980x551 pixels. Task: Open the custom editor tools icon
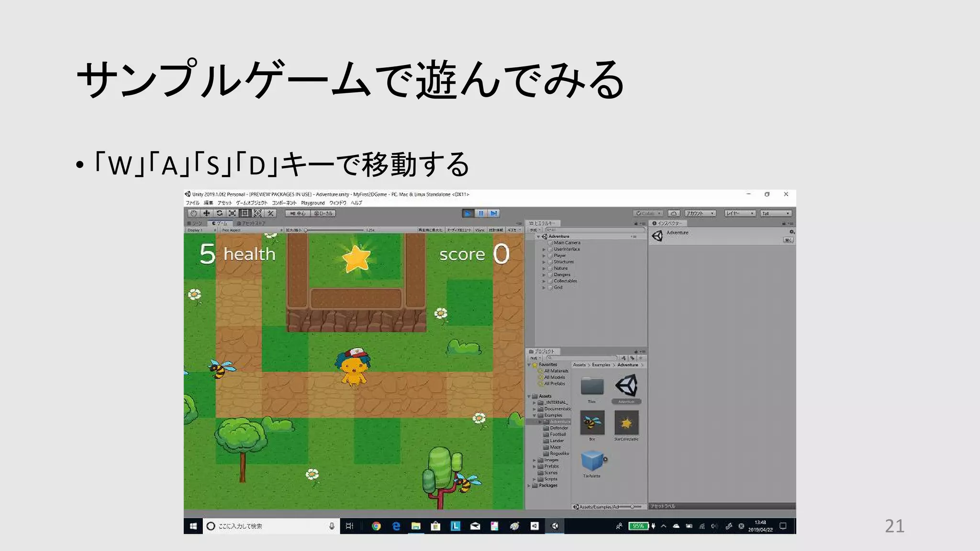270,213
